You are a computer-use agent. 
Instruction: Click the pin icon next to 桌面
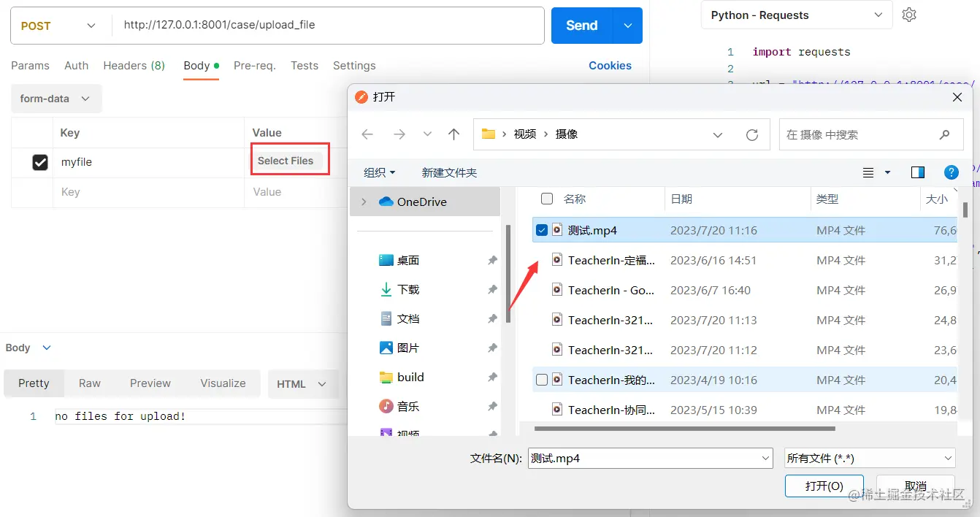pyautogui.click(x=492, y=260)
